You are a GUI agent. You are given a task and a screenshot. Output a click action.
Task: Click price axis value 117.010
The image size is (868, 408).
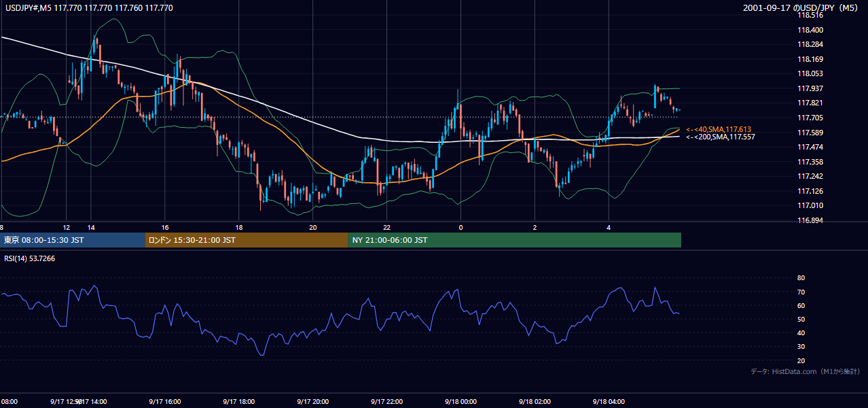coord(810,206)
